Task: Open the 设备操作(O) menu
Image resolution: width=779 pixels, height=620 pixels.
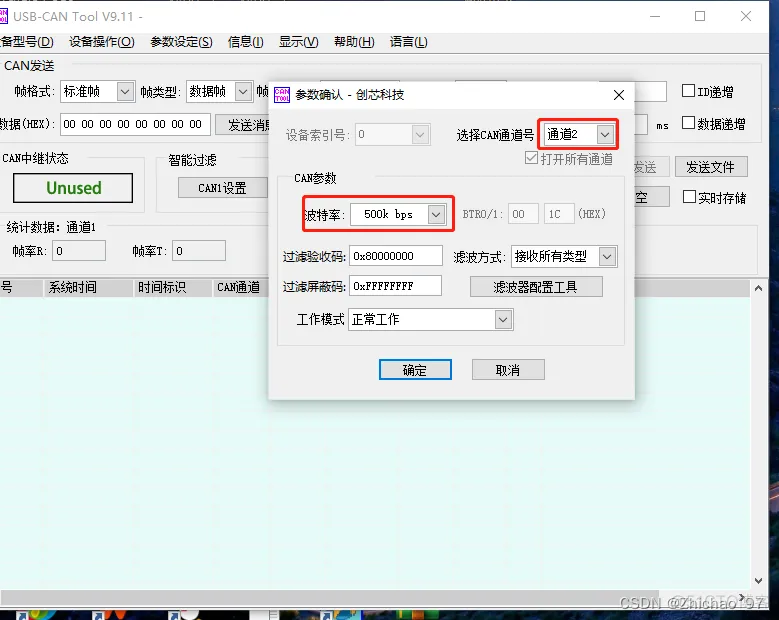Action: pyautogui.click(x=102, y=42)
